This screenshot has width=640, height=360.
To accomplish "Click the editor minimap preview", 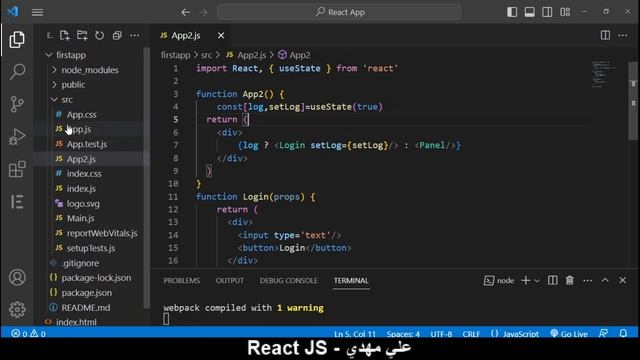I will [x=604, y=74].
